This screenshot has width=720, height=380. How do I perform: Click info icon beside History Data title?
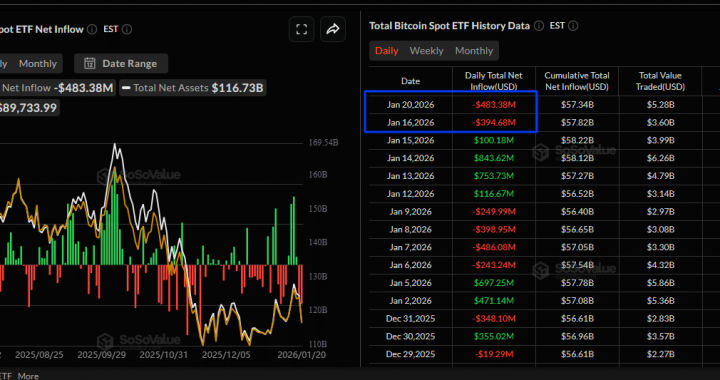pos(539,26)
